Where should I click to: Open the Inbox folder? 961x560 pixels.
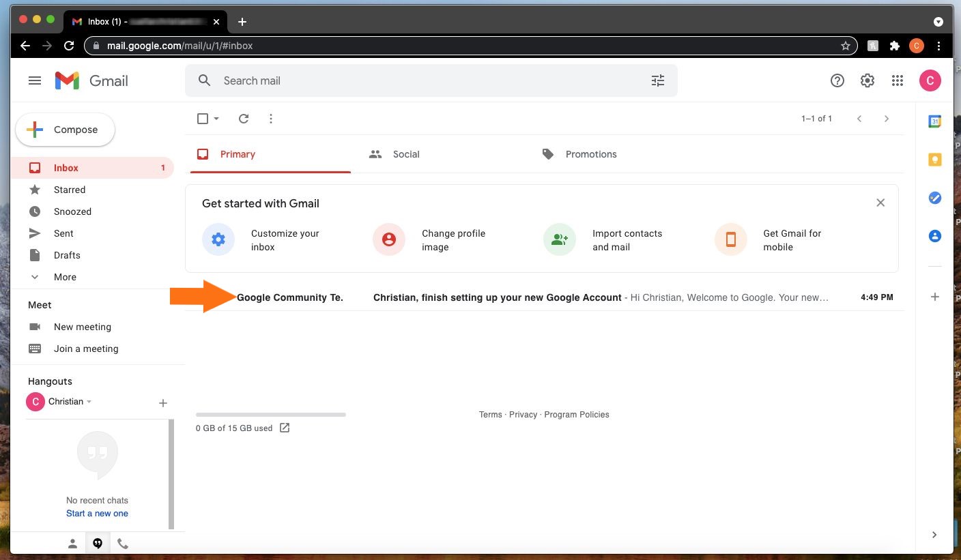click(92, 168)
